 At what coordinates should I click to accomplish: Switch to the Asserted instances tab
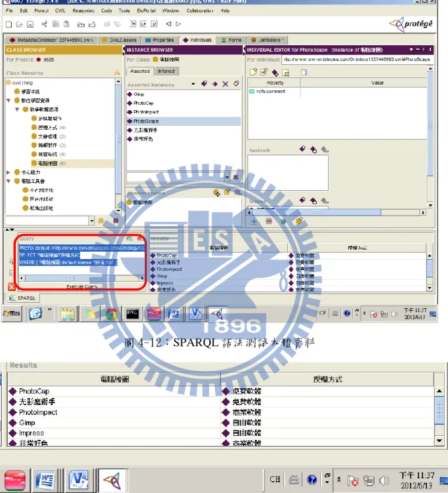(140, 71)
